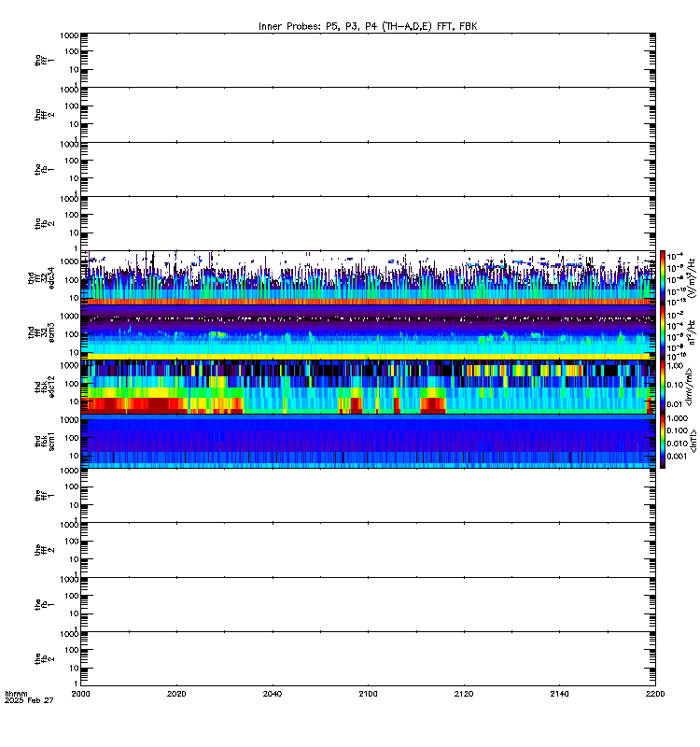Click the empty 'tha fff 1' plot panel
The image size is (700, 747).
368,60
